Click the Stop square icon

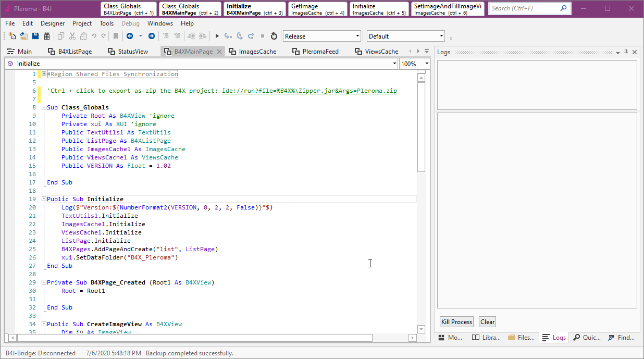pos(263,36)
